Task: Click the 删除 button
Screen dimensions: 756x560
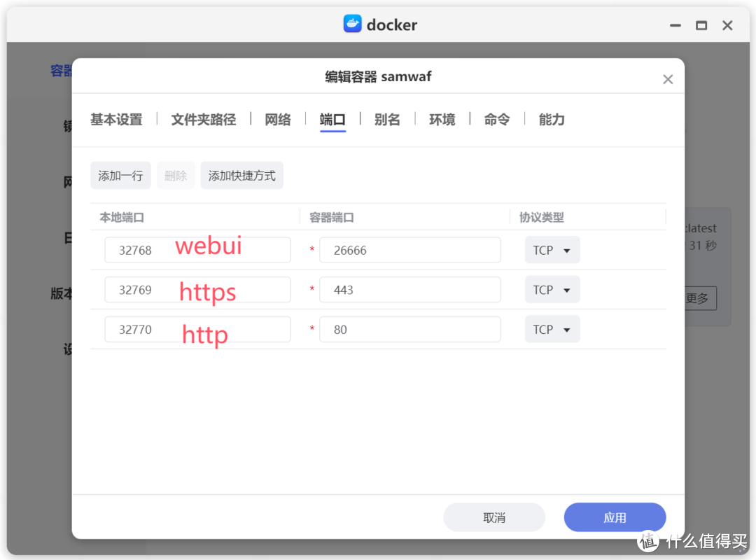Action: coord(176,176)
